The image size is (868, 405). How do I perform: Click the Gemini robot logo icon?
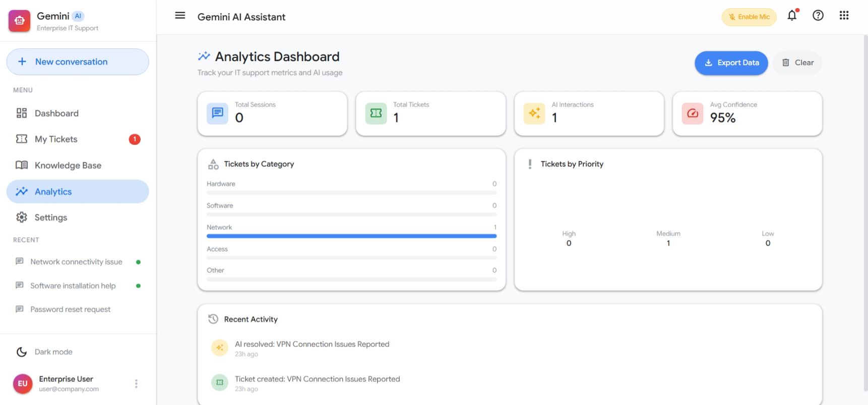[19, 21]
